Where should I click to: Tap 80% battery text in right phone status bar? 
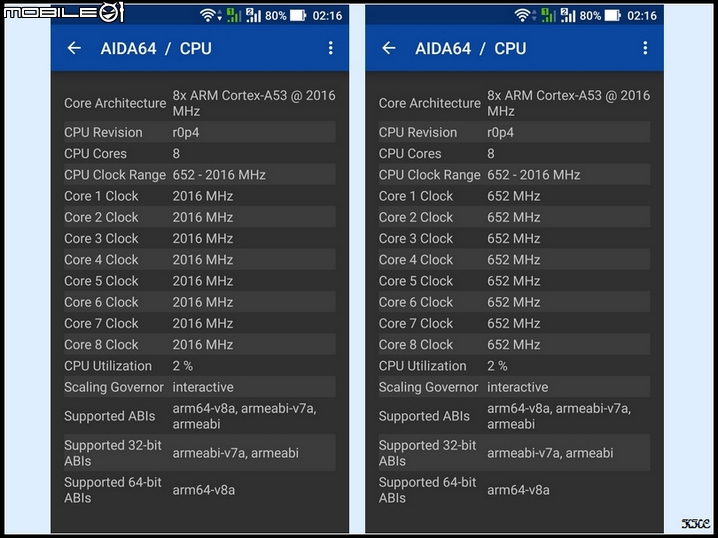[590, 16]
